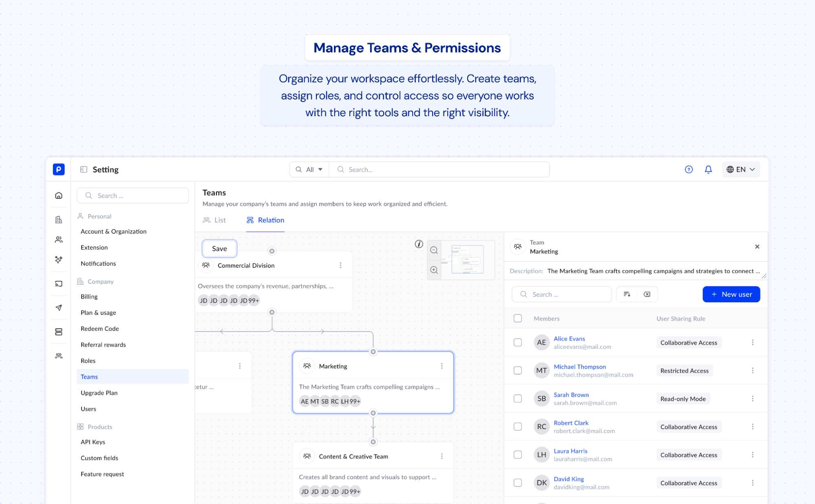815x504 pixels.
Task: Open the help question-mark icon in the header
Action: [x=688, y=169]
